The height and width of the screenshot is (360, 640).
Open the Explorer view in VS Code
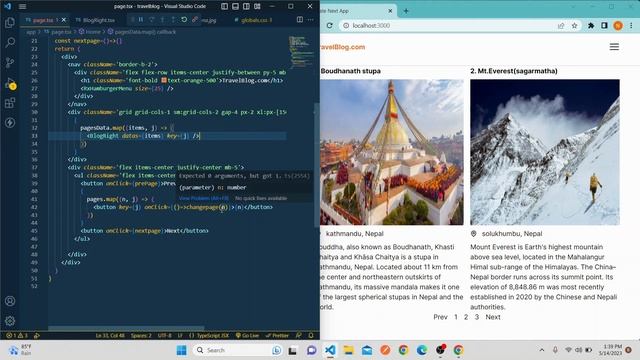pos(10,22)
